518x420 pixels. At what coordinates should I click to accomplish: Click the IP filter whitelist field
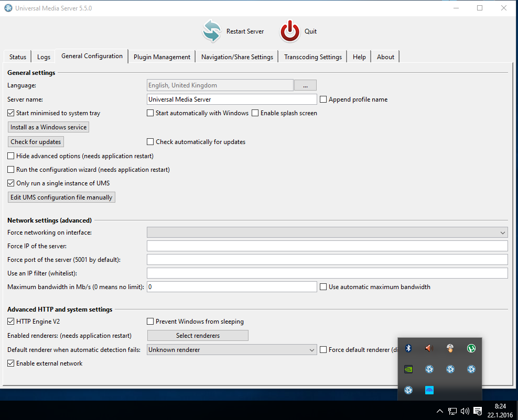327,273
